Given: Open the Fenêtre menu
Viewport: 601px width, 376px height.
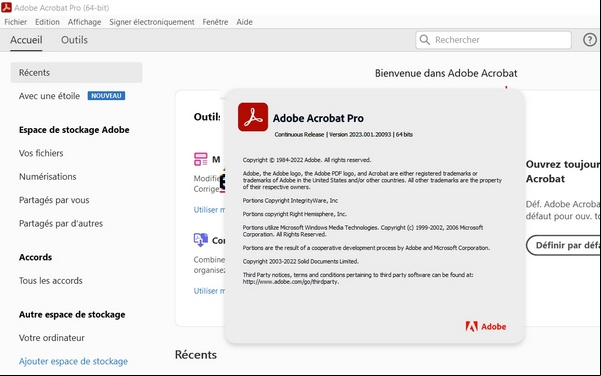Looking at the screenshot, I should pos(215,22).
